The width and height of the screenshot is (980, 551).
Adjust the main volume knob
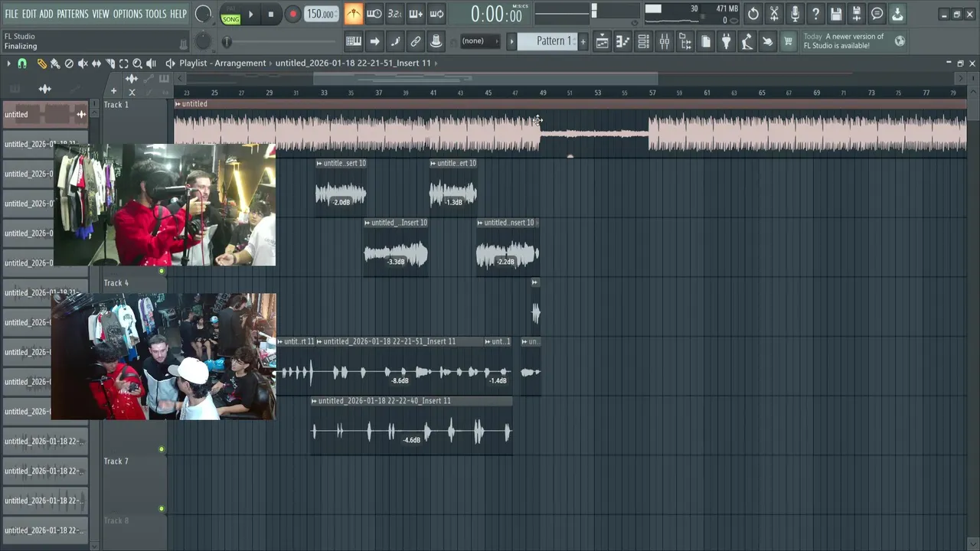point(204,14)
